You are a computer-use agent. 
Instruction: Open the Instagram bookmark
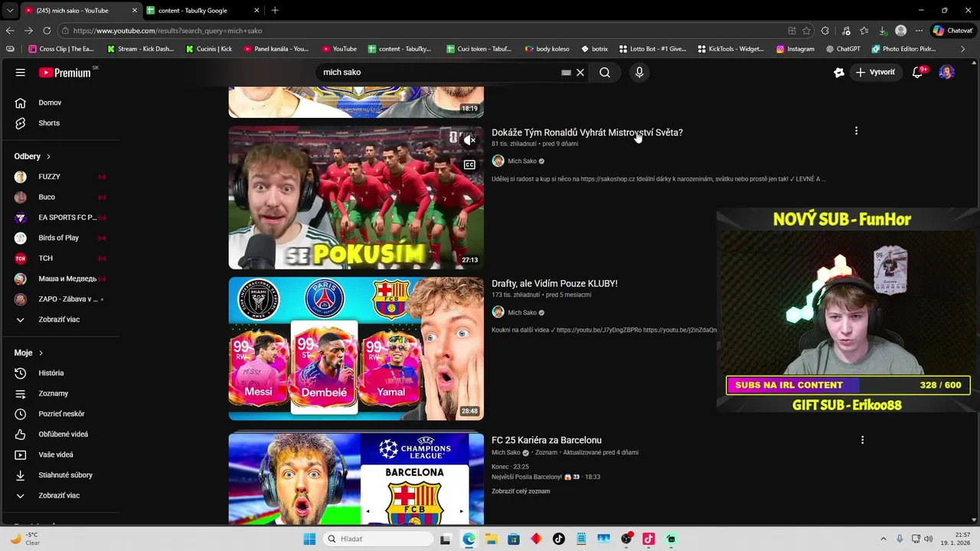[x=795, y=49]
